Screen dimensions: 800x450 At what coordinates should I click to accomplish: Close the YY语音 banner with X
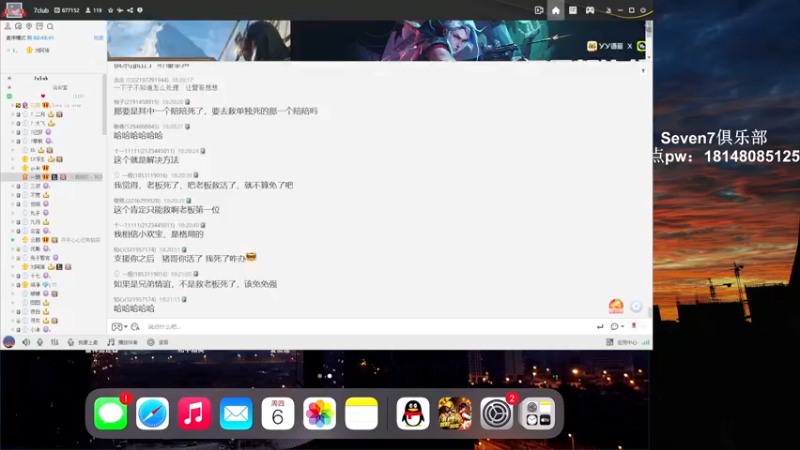[x=630, y=46]
